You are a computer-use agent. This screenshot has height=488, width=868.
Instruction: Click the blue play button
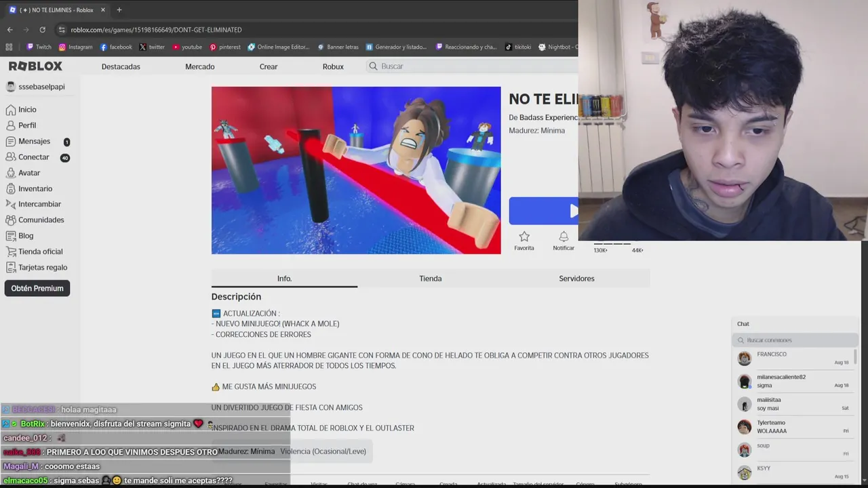(x=544, y=211)
